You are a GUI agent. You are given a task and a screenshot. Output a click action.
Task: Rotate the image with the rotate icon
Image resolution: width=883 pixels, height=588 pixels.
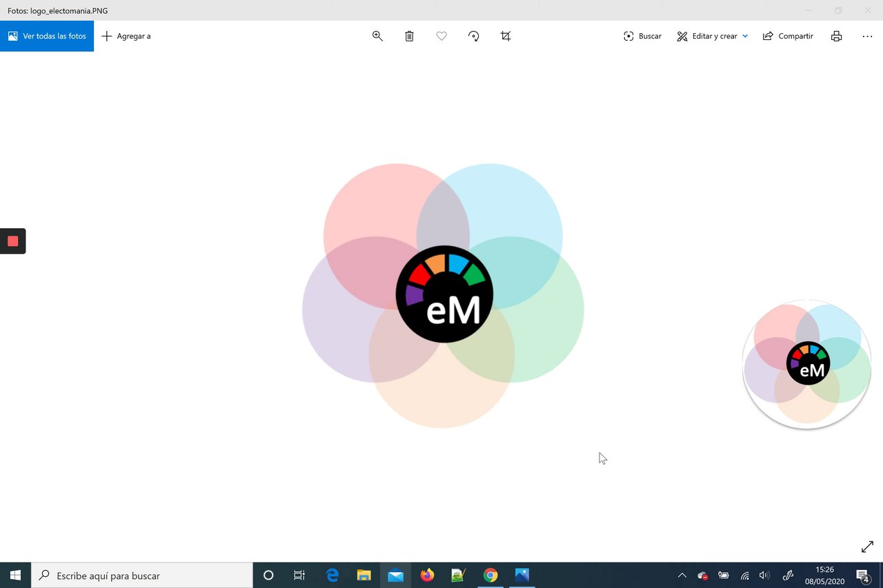pyautogui.click(x=474, y=36)
